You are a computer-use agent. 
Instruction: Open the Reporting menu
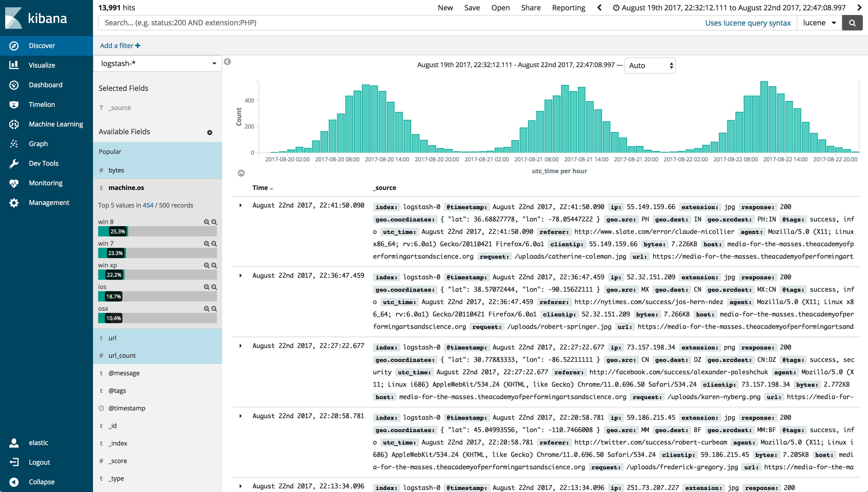coord(568,7)
